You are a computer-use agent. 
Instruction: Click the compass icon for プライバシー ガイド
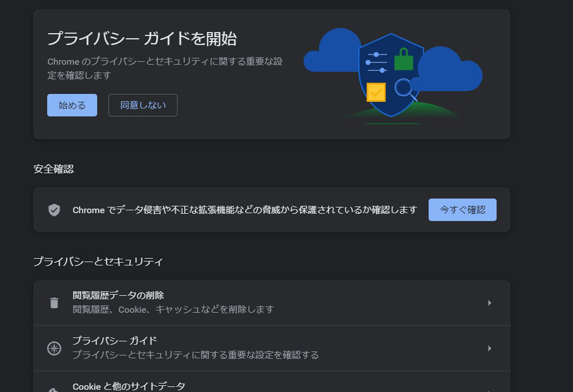point(54,348)
